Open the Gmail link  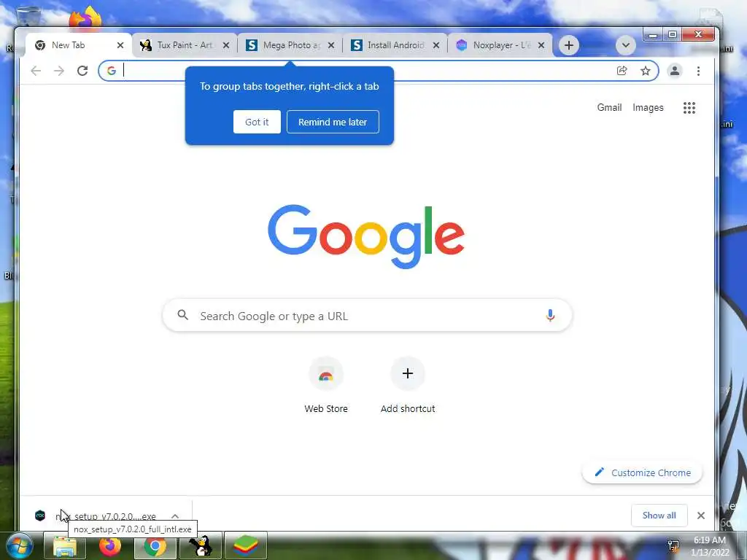coord(609,108)
